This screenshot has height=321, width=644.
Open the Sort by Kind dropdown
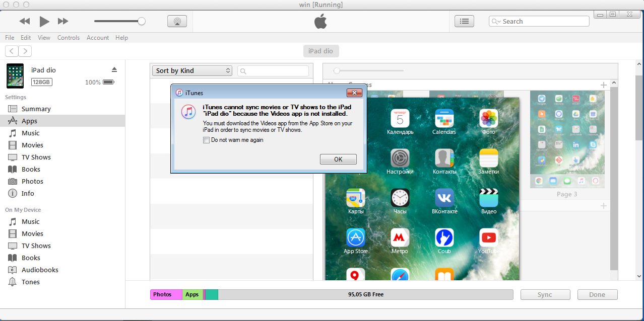click(x=192, y=71)
